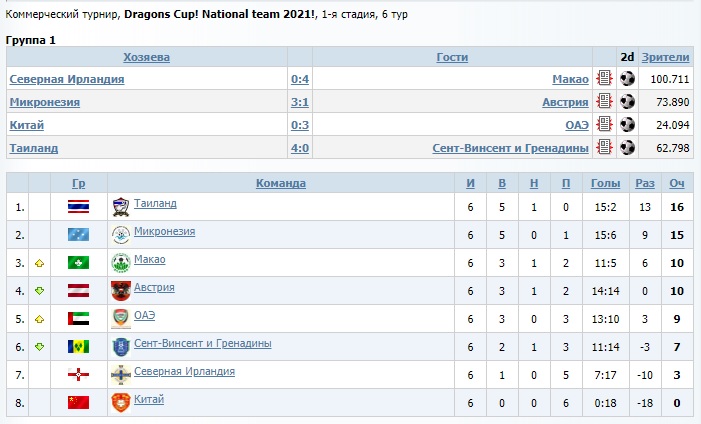Viewport: 701px width, 424px height.
Task: Click the Micronesia flag icon
Action: pyautogui.click(x=78, y=234)
